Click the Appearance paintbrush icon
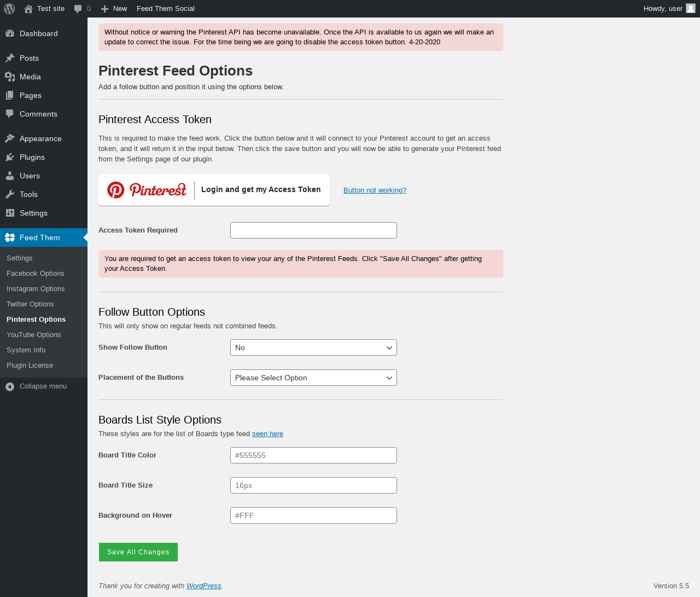700x597 pixels. click(x=10, y=138)
